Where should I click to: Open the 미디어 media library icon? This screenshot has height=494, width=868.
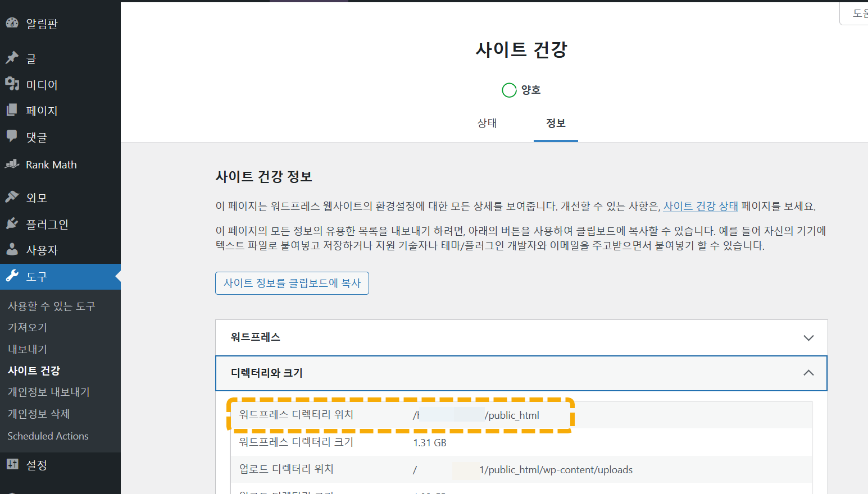11,84
